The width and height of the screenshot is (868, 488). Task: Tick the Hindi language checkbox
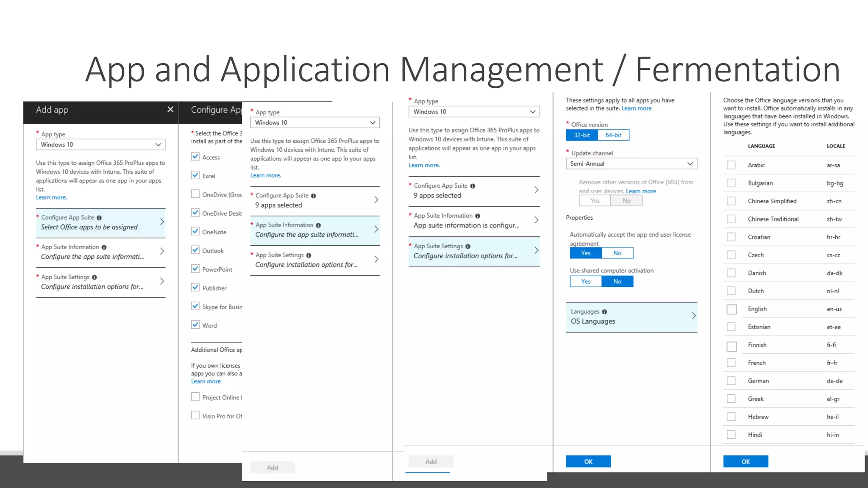[x=731, y=435]
